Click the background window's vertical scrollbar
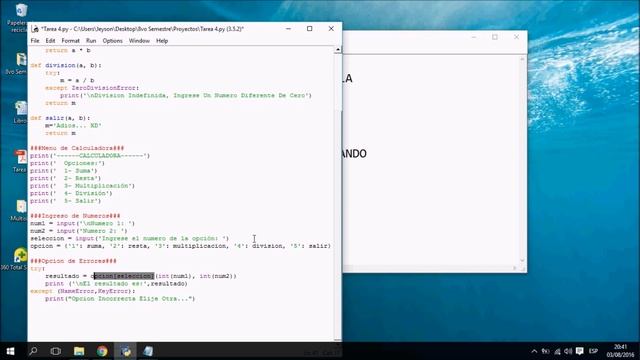The height and width of the screenshot is (360, 640). click(522, 159)
